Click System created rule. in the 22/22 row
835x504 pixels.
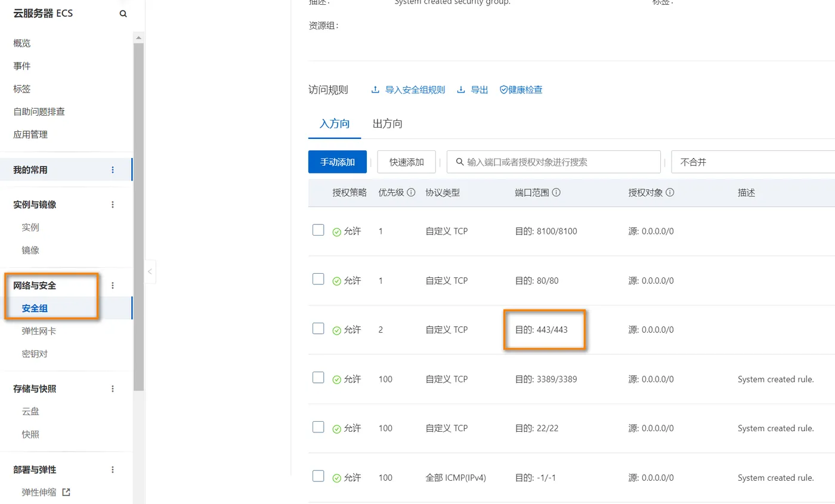click(x=776, y=428)
